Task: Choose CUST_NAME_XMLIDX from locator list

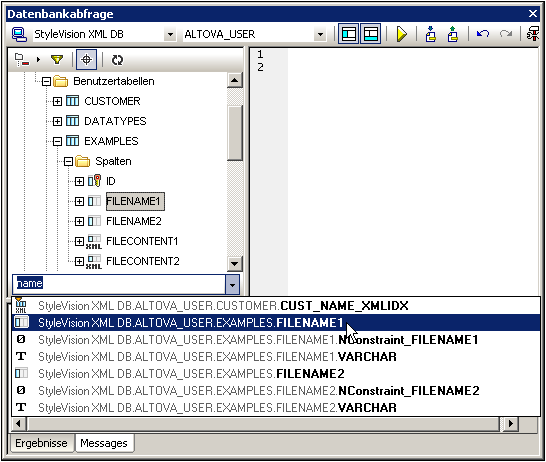Action: click(x=276, y=306)
